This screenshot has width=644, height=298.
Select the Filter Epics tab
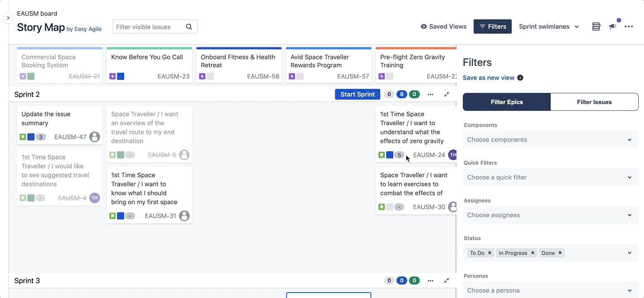[507, 102]
